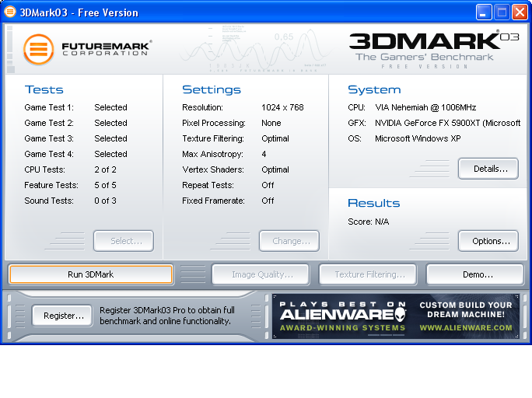
Task: Click the Alienware advertisement banner
Action: click(x=396, y=316)
